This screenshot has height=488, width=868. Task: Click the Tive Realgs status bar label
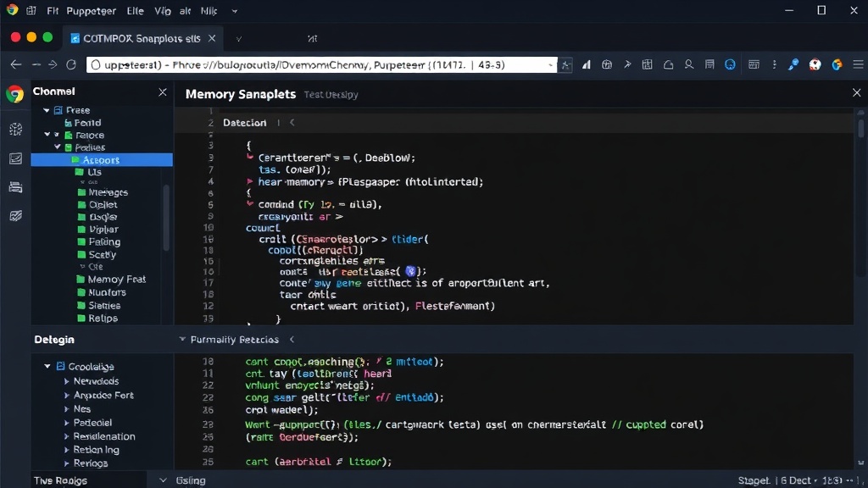[x=60, y=481]
